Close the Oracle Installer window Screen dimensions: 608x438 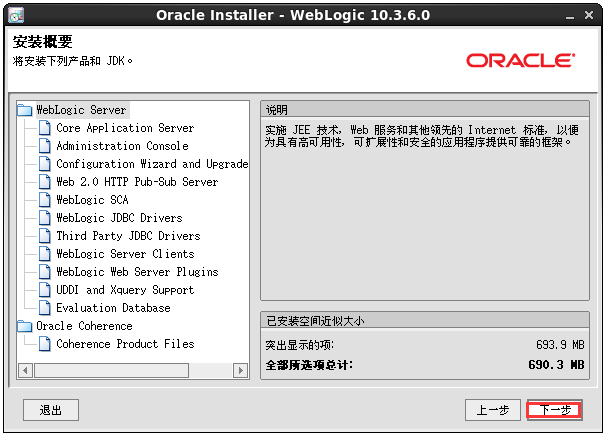pos(589,15)
